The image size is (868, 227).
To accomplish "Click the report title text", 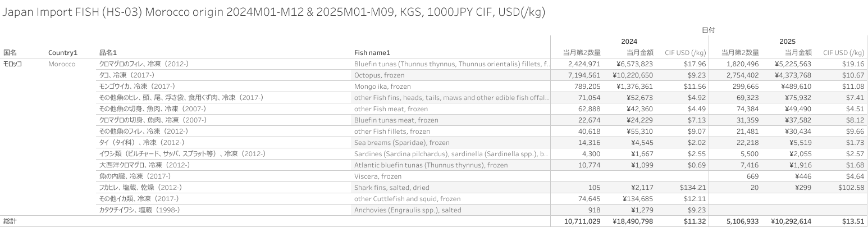I will point(274,12).
